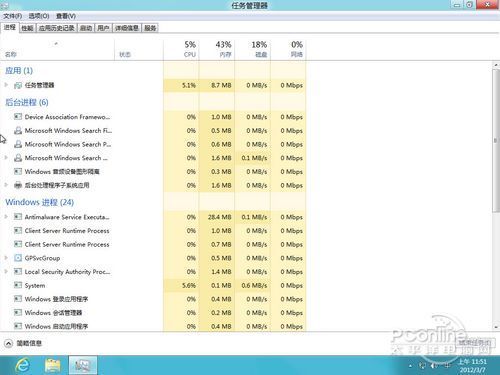This screenshot has height=375, width=500.
Task: Click the Windows 会话管理器 icon
Action: pyautogui.click(x=18, y=312)
